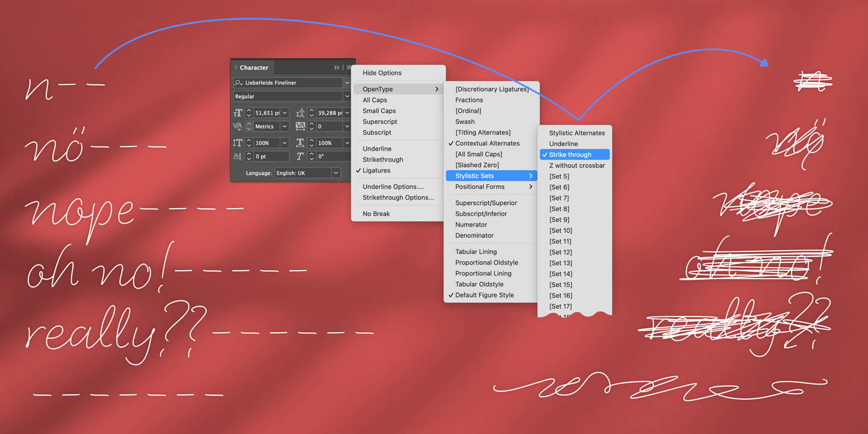The image size is (868, 434).
Task: Click the font search magnifier icon
Action: point(238,83)
